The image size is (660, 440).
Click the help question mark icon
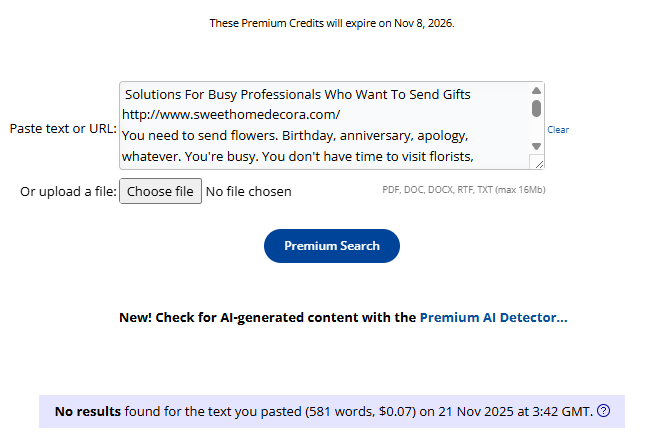click(603, 411)
